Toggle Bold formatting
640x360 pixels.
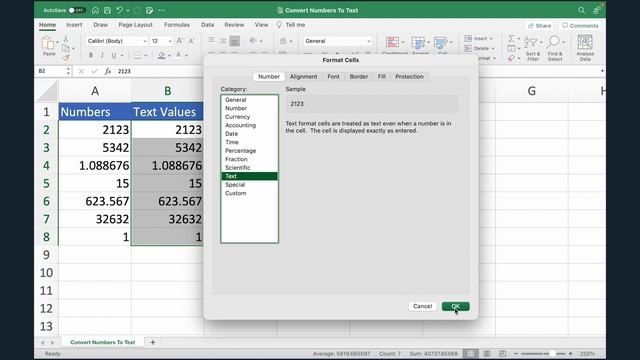click(91, 56)
